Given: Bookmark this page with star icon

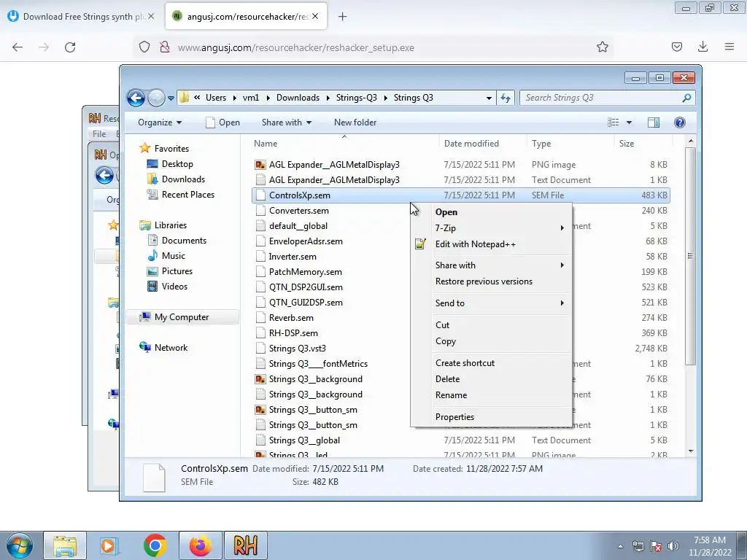Looking at the screenshot, I should point(602,47).
